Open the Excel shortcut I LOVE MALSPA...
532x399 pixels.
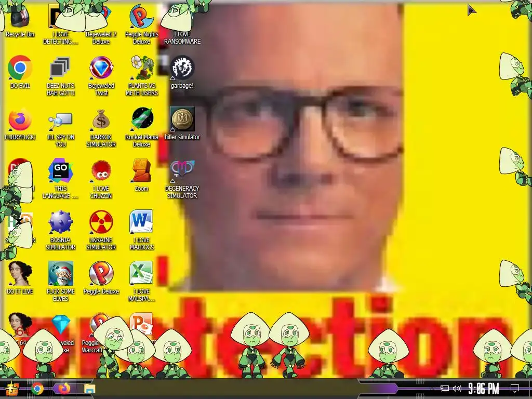(x=141, y=273)
